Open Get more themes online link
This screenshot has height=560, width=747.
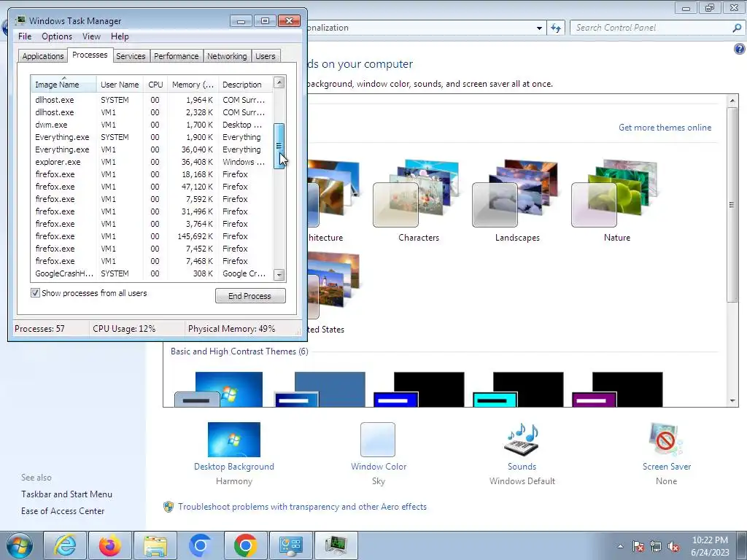pos(665,128)
